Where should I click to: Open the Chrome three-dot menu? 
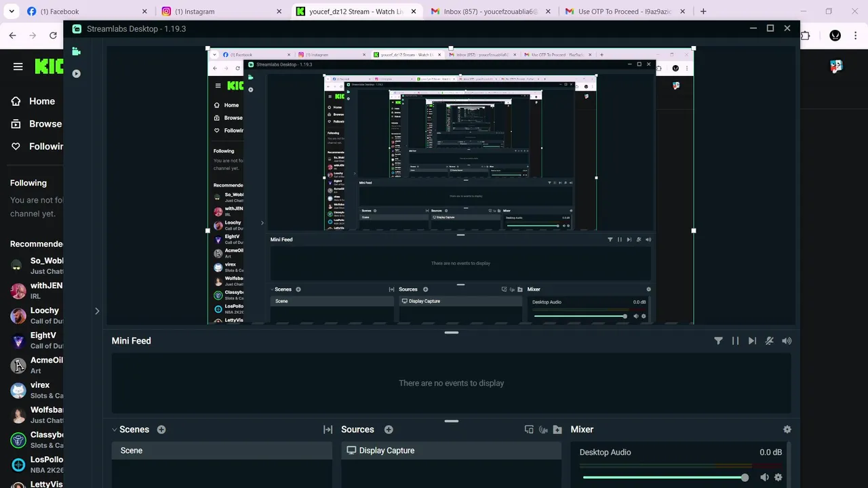855,35
